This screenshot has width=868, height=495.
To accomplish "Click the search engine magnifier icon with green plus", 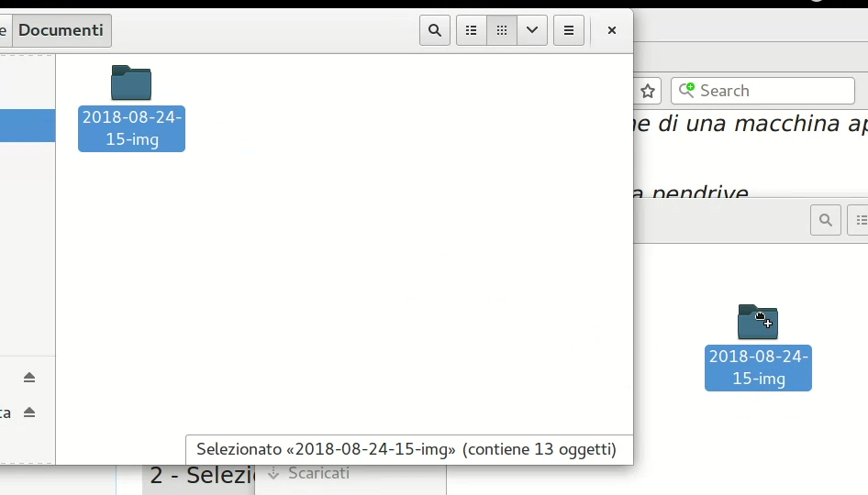I will click(686, 90).
